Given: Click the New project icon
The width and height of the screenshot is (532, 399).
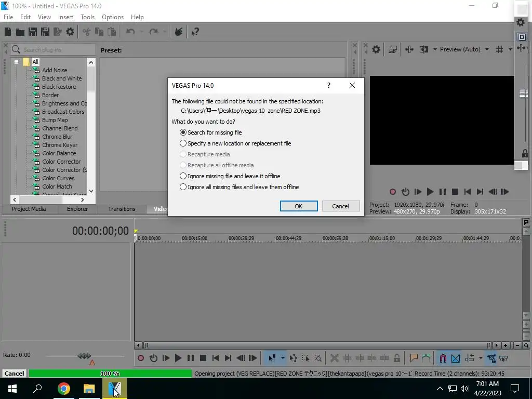Looking at the screenshot, I should click(x=7, y=32).
